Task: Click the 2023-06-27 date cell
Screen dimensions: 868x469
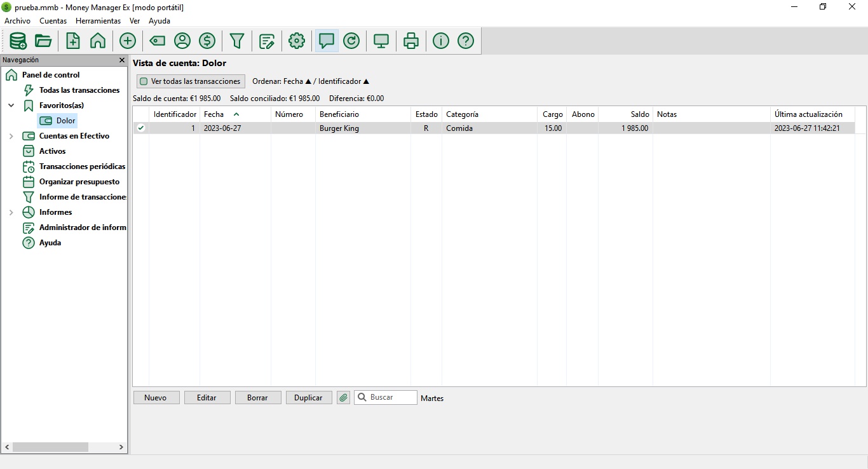Action: 235,128
